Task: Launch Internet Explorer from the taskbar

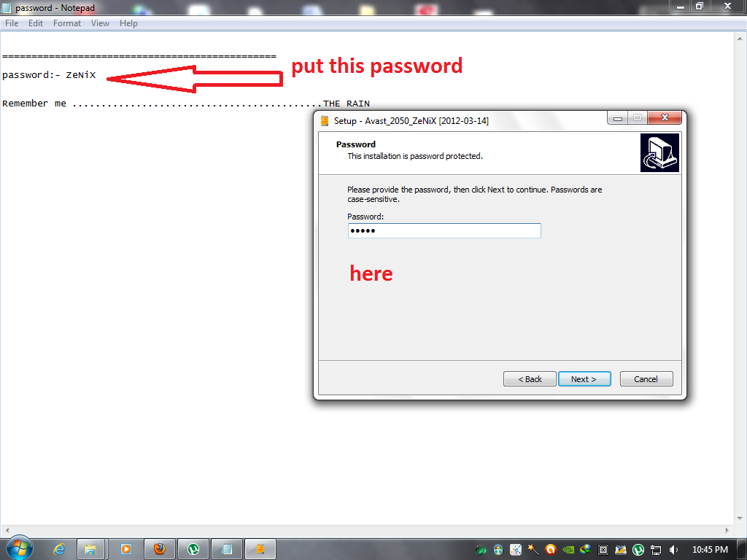Action: pos(59,550)
